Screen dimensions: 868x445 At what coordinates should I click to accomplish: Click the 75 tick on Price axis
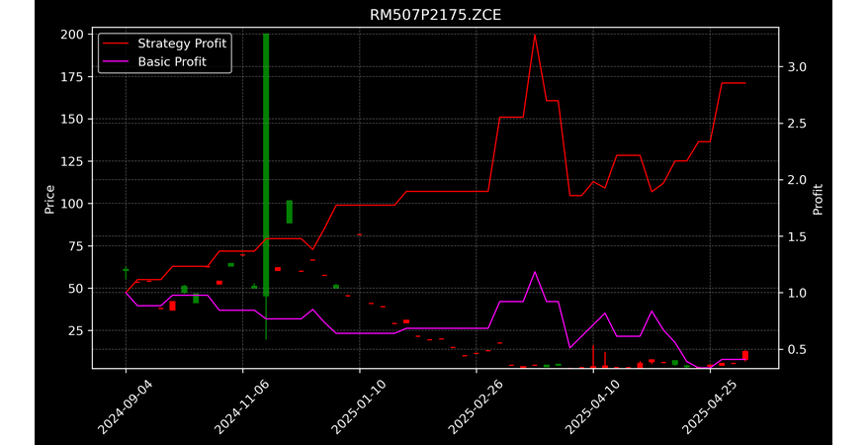tap(76, 246)
